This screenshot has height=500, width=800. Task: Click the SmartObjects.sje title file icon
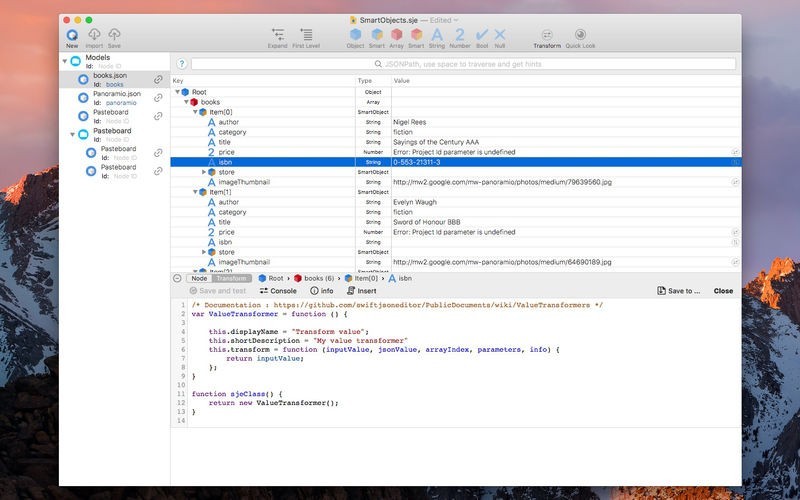353,20
